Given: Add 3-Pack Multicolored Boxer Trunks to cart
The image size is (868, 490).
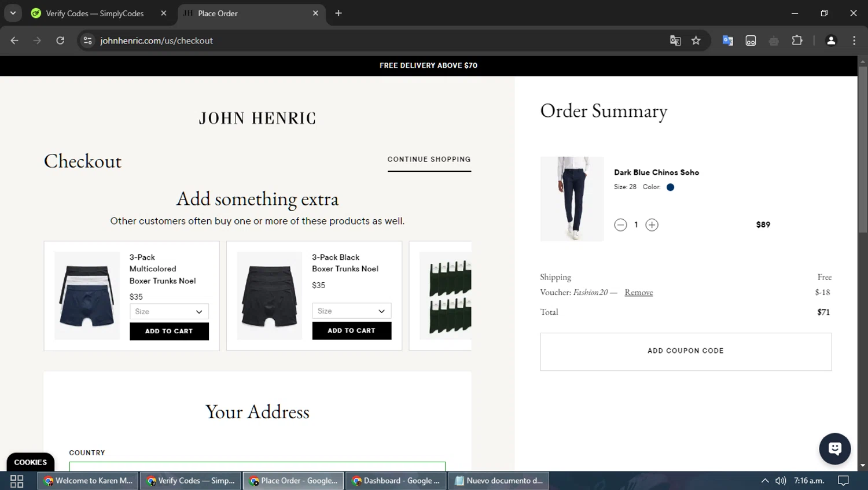Looking at the screenshot, I should coord(169,331).
